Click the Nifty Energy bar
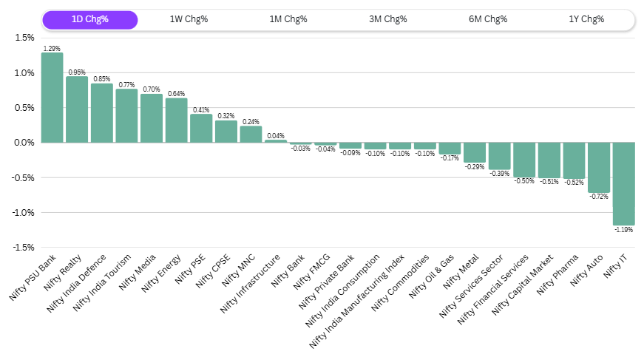The height and width of the screenshot is (357, 644). (x=176, y=120)
